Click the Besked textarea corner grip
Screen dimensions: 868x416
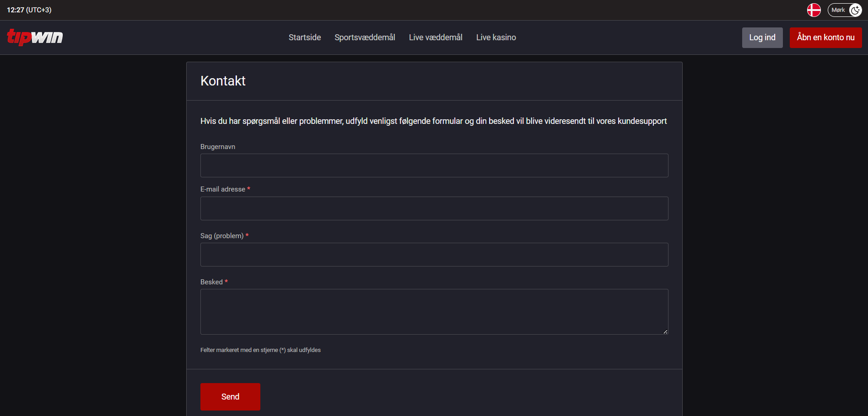tap(665, 331)
